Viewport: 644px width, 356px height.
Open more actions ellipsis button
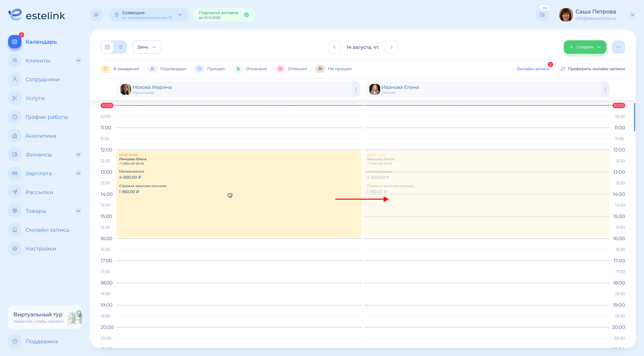click(x=618, y=47)
